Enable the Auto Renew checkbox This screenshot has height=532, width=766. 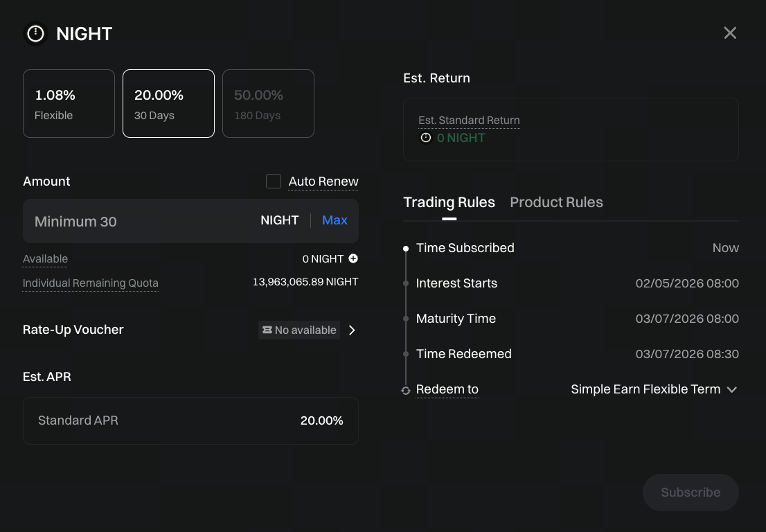[x=274, y=181]
